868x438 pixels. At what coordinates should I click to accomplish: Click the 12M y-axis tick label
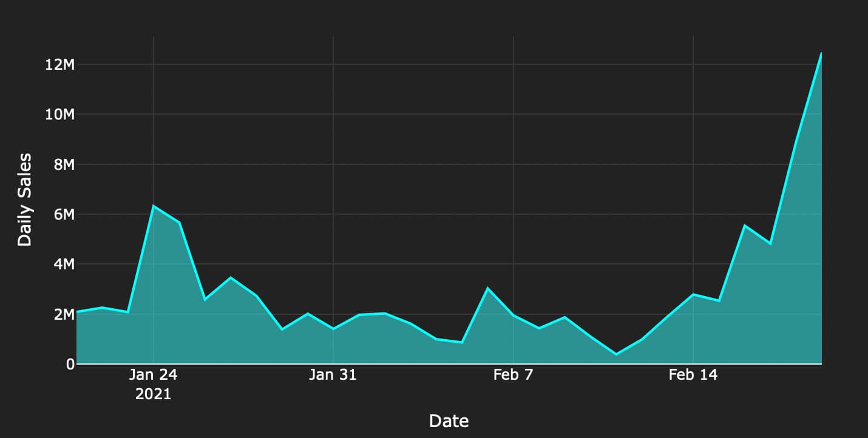[59, 64]
